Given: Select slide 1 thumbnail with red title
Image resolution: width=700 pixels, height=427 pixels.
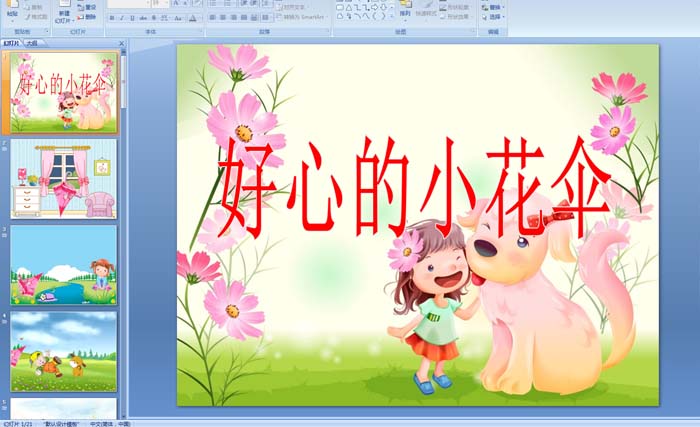Looking at the screenshot, I should [64, 92].
